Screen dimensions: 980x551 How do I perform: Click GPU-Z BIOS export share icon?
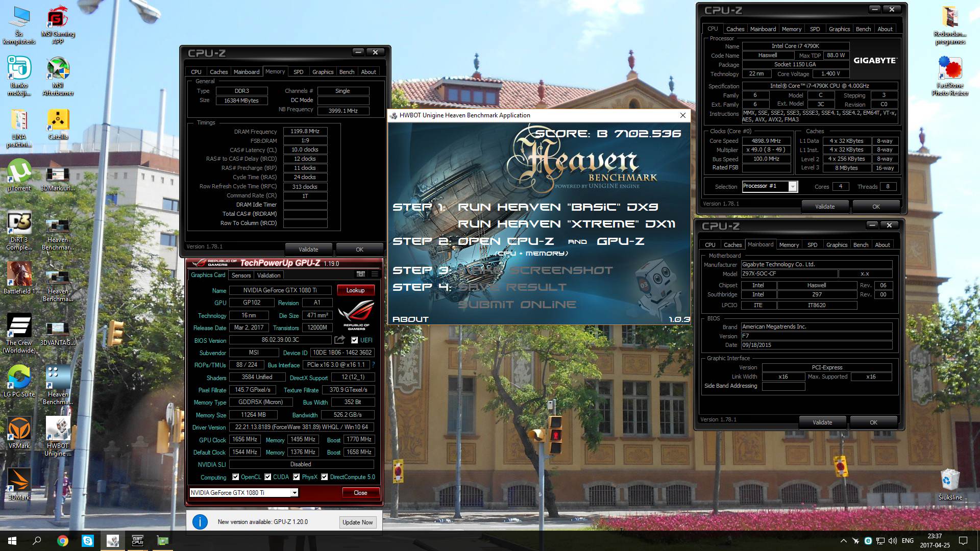click(x=339, y=340)
